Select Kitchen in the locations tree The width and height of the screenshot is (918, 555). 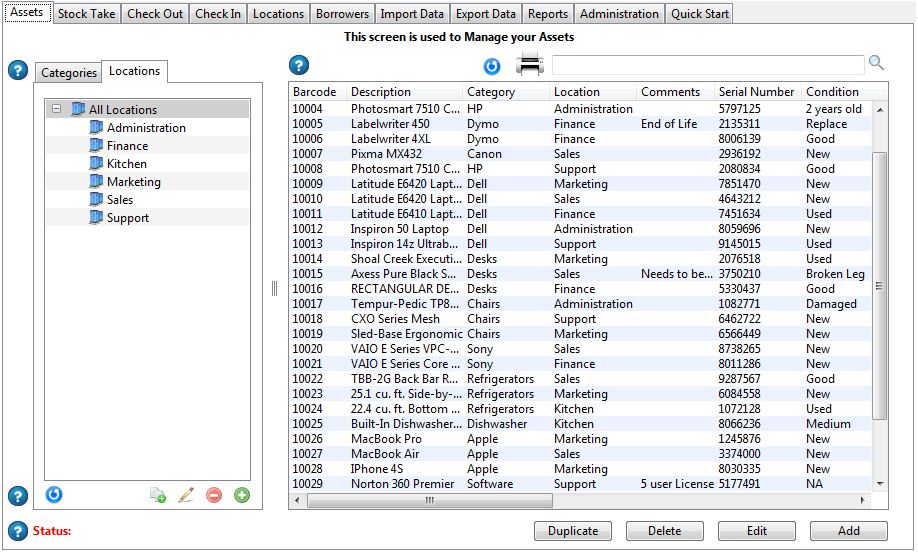pos(126,164)
